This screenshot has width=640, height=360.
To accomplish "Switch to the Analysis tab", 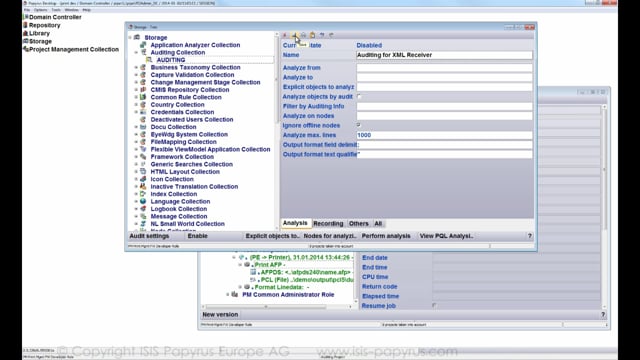I will [295, 223].
